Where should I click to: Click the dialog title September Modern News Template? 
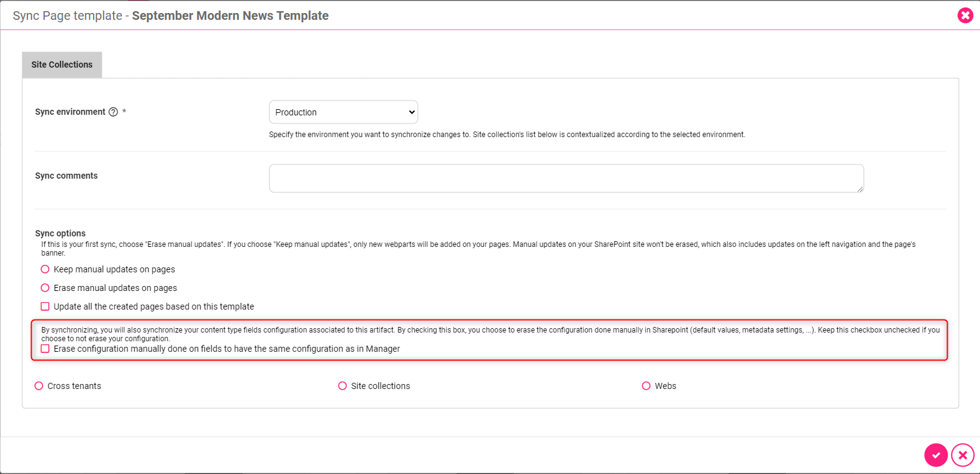coord(229,16)
